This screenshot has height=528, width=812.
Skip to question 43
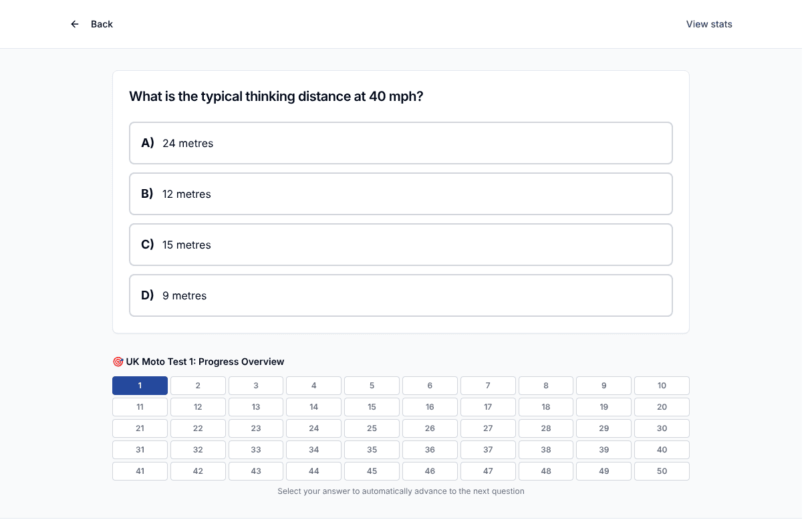(x=256, y=471)
